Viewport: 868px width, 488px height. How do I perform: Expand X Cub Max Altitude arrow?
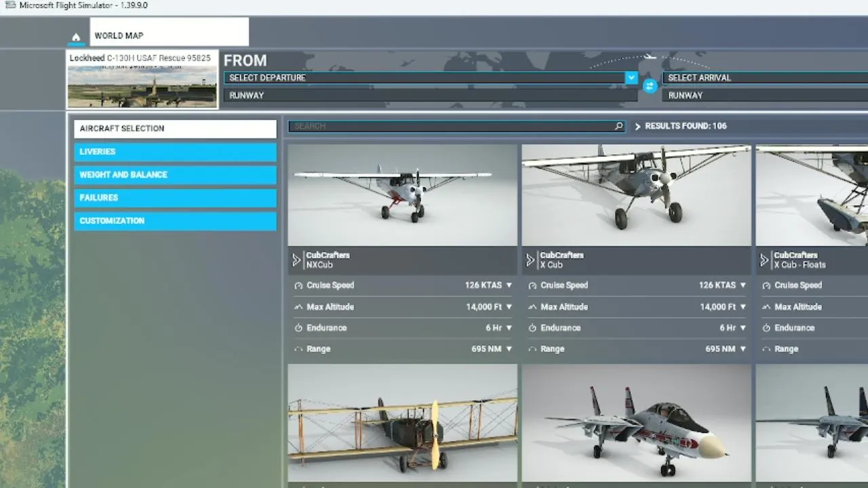point(743,307)
